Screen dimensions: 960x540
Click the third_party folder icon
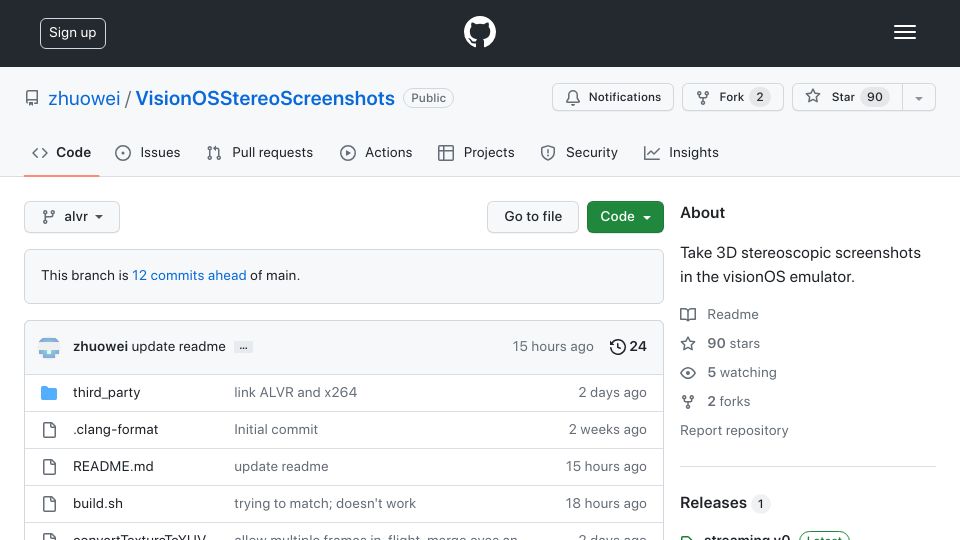pos(49,393)
